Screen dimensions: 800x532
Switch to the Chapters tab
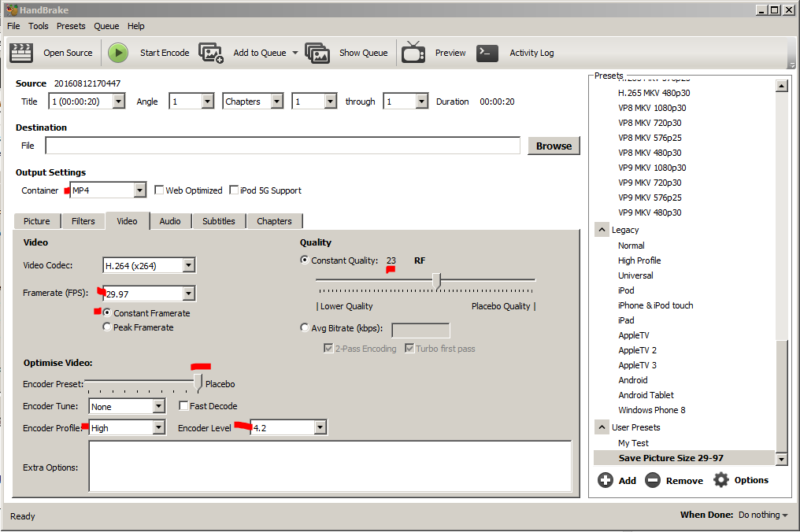point(275,221)
